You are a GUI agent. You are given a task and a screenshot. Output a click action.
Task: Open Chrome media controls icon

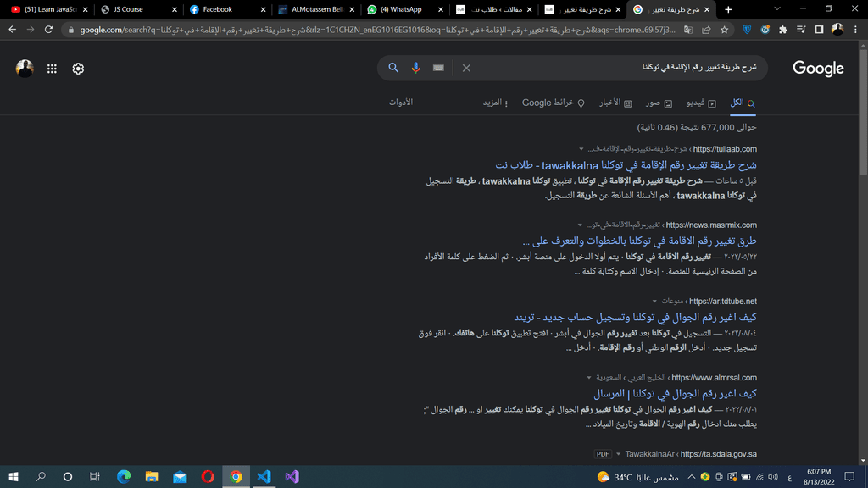pyautogui.click(x=801, y=30)
